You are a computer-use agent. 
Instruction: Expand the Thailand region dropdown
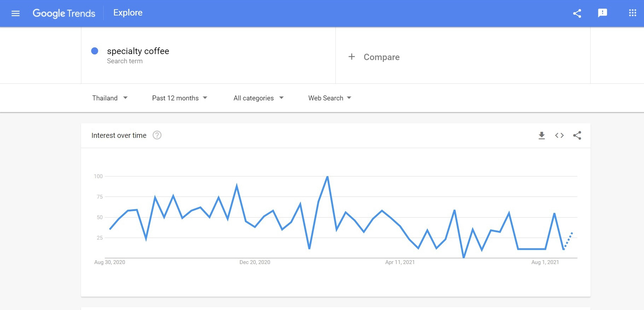(x=110, y=98)
